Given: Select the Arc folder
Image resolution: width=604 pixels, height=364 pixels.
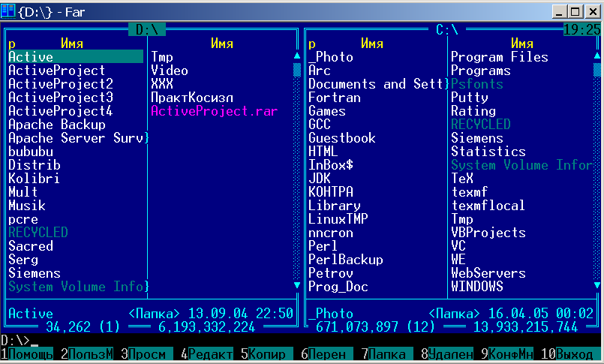Looking at the screenshot, I should pos(320,71).
